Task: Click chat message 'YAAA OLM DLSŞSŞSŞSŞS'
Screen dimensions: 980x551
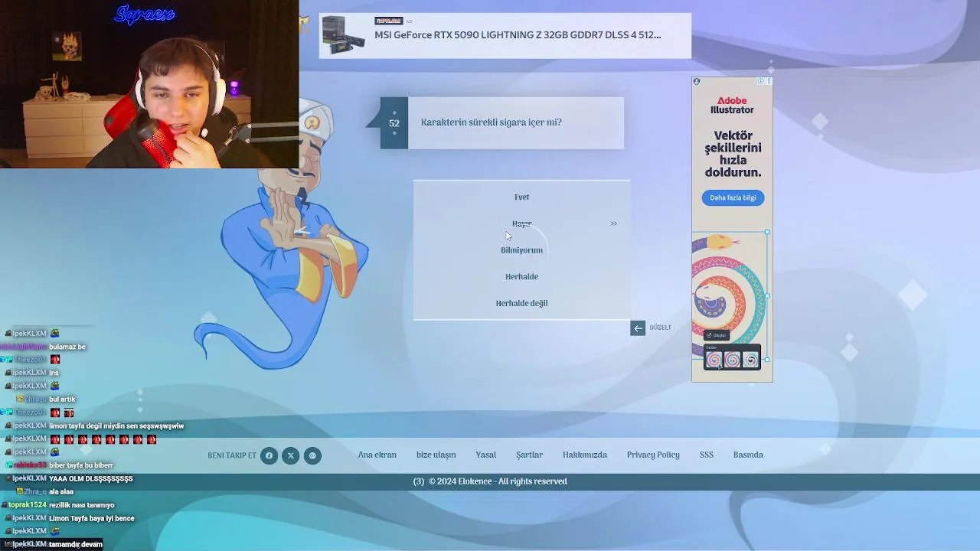Action: tap(91, 478)
